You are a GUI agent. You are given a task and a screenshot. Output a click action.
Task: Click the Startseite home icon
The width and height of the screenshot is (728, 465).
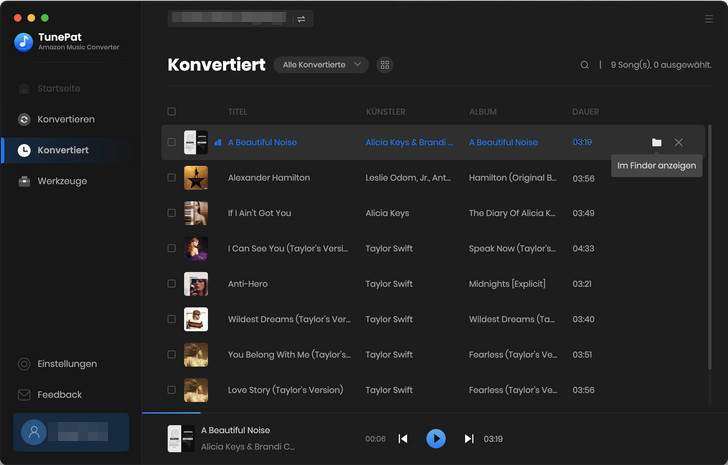pyautogui.click(x=24, y=89)
